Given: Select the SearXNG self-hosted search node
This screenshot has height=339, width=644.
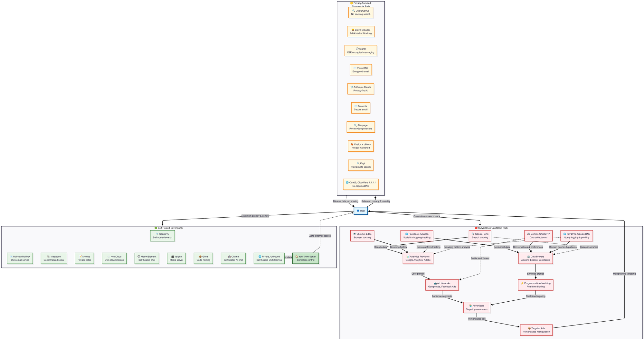Looking at the screenshot, I should pos(162,236).
